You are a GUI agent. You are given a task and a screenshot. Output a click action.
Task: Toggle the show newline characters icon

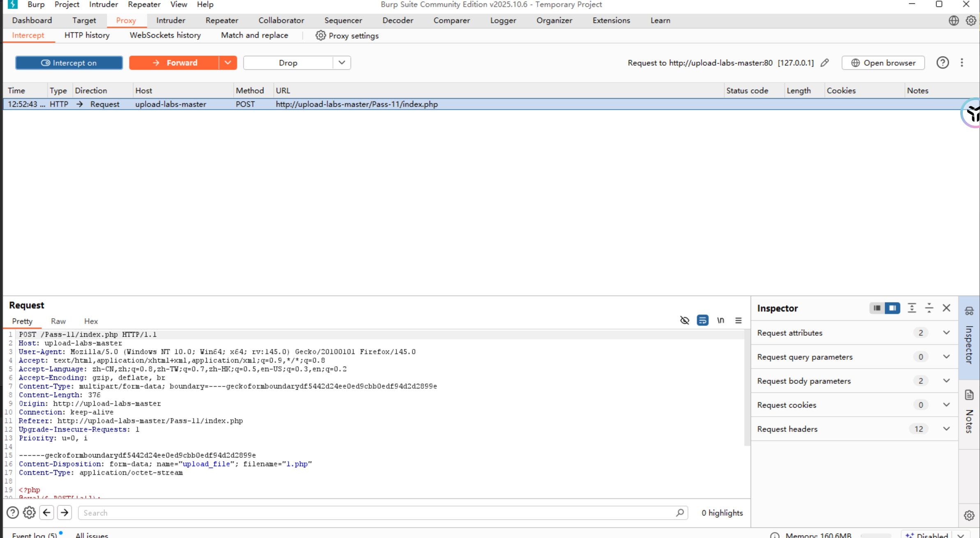tap(720, 320)
